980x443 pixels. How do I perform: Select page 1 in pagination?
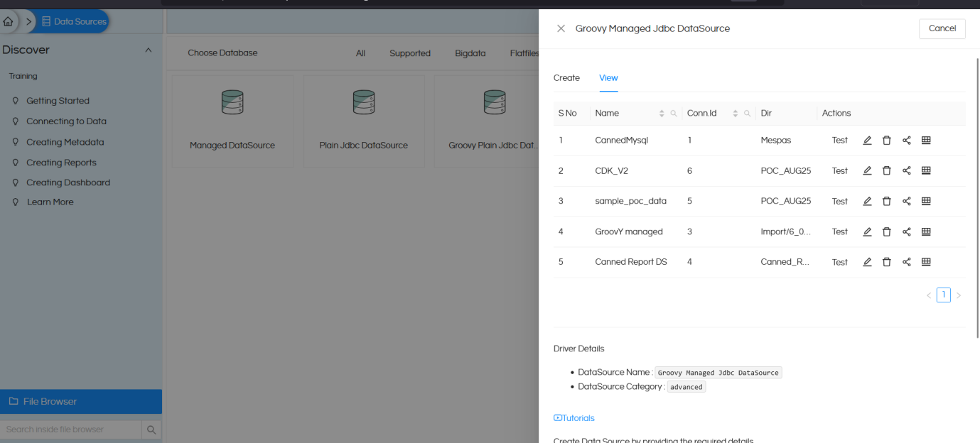(x=943, y=295)
